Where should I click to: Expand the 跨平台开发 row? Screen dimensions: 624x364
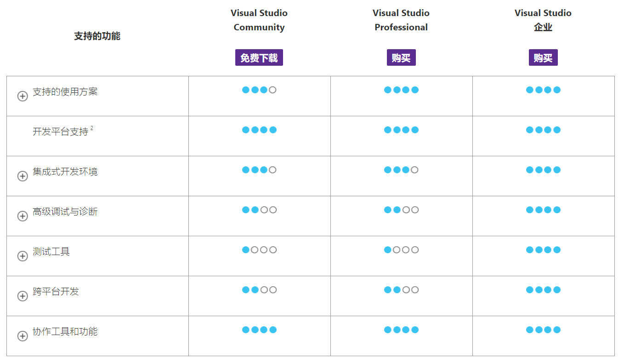pyautogui.click(x=23, y=296)
